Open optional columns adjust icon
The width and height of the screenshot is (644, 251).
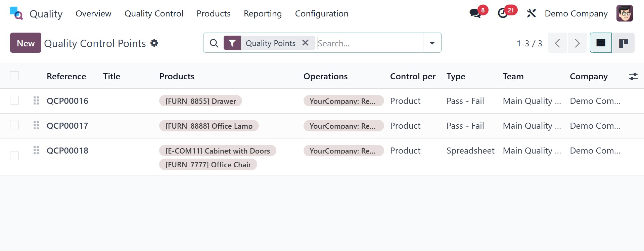tap(633, 77)
